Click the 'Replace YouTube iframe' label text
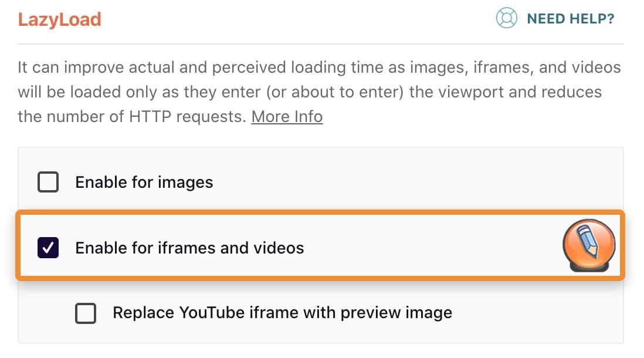The image size is (644, 358). tap(282, 313)
